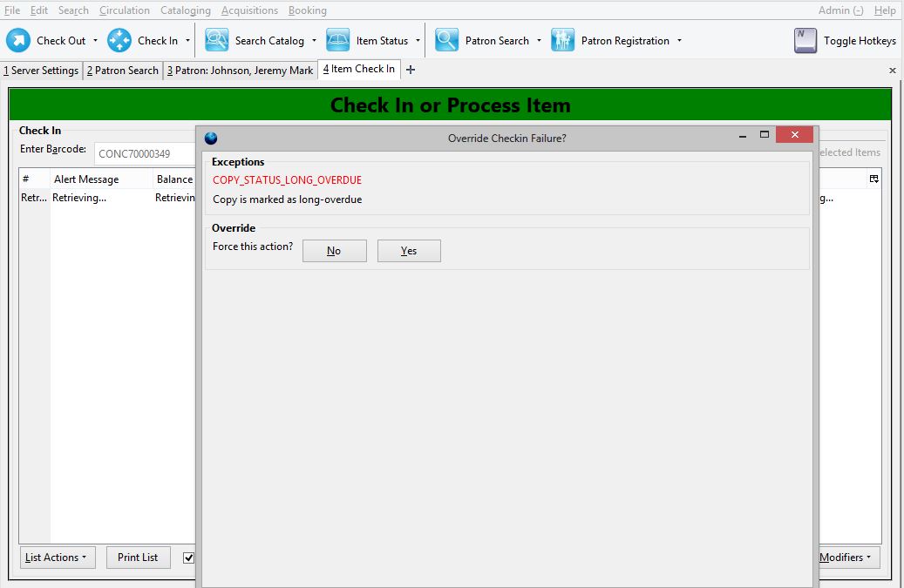Open the column picker icon in list header
904x588 pixels.
[x=874, y=179]
